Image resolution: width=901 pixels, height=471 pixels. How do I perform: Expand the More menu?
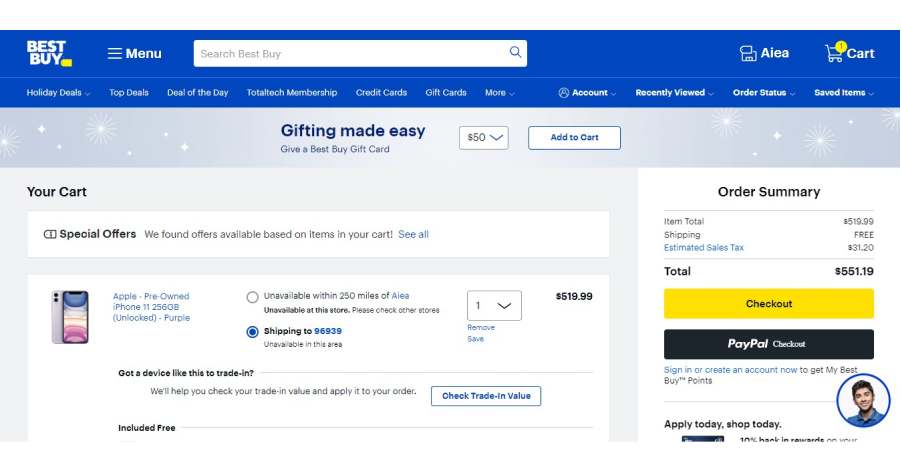pyautogui.click(x=499, y=92)
